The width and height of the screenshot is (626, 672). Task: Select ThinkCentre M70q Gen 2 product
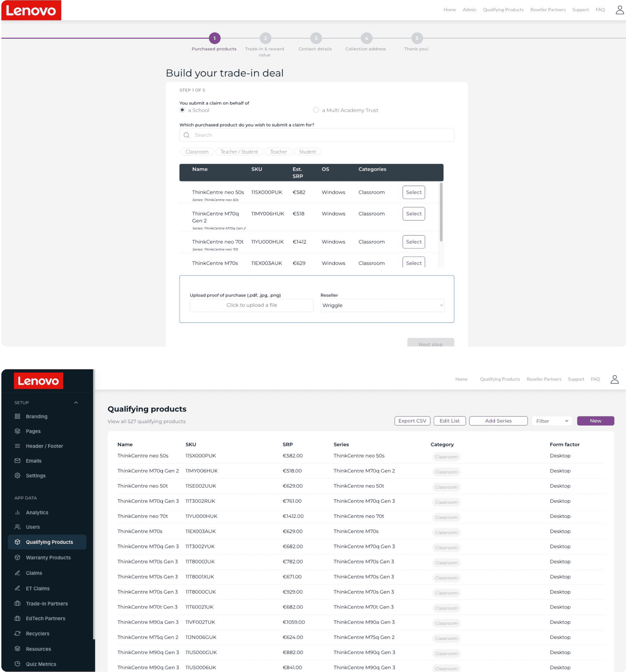414,214
